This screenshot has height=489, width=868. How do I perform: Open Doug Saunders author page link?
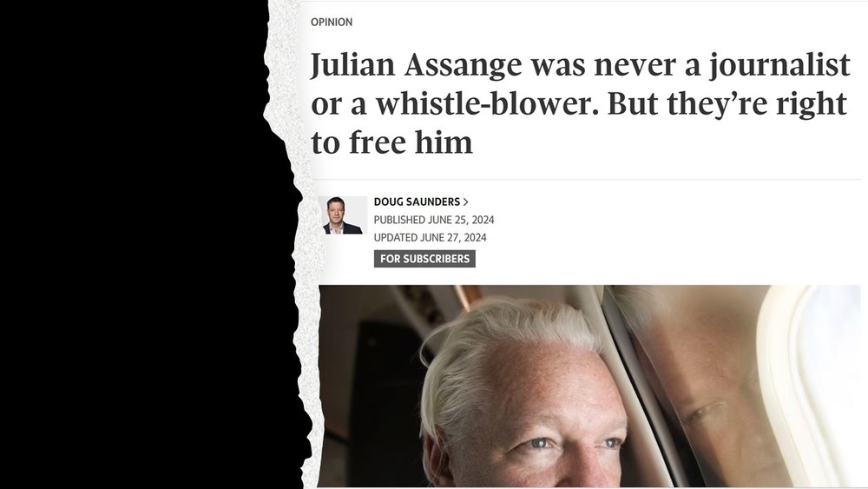[x=417, y=202]
